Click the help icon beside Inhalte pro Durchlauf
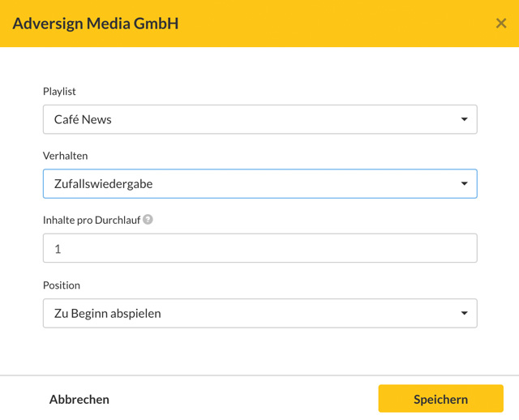 pyautogui.click(x=148, y=220)
